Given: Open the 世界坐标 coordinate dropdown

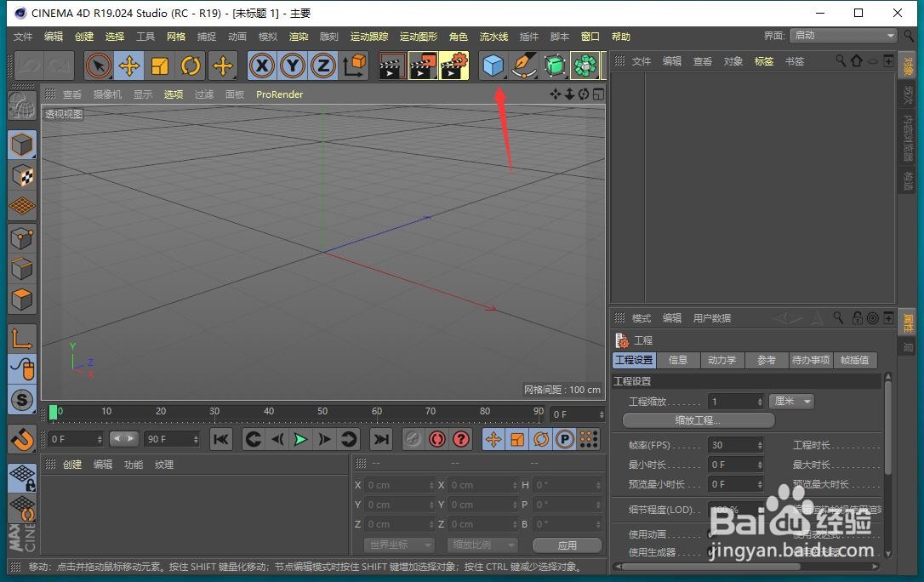Looking at the screenshot, I should click(398, 545).
